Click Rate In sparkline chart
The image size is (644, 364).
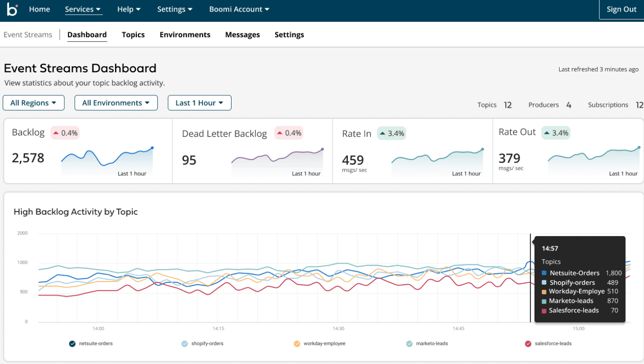438,162
